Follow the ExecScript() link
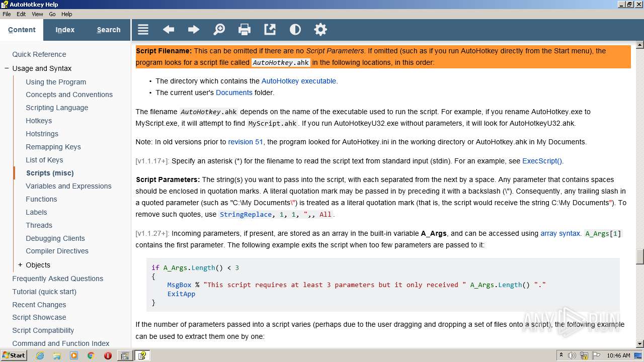Image resolution: width=644 pixels, height=362 pixels. (x=542, y=161)
